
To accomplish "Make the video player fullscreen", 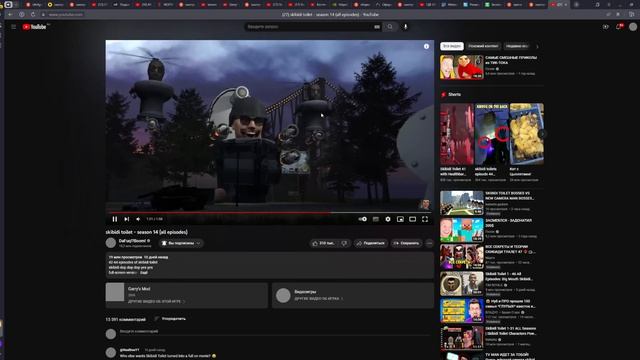I will 425,219.
